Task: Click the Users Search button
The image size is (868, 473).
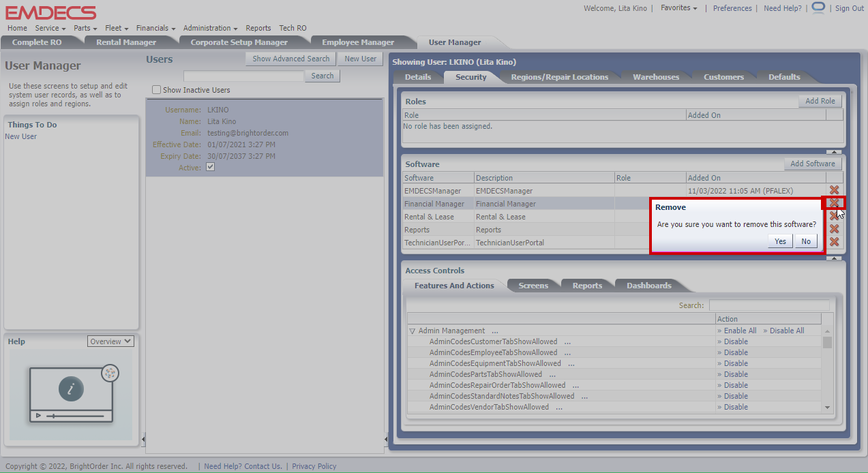Action: 323,76
